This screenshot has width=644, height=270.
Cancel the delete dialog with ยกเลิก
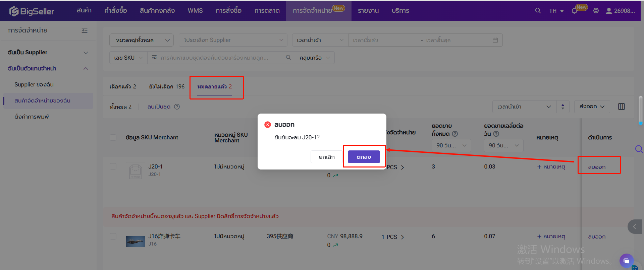[x=326, y=157]
